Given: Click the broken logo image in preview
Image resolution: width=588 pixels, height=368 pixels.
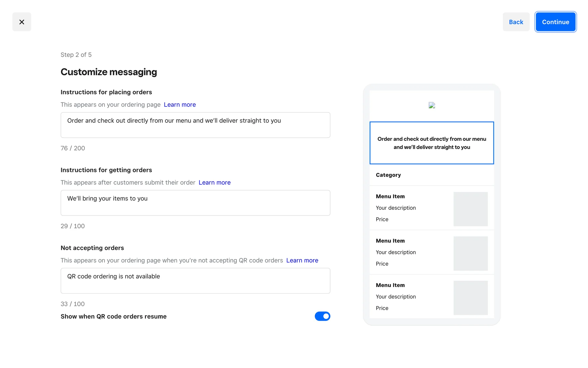Looking at the screenshot, I should pyautogui.click(x=432, y=105).
